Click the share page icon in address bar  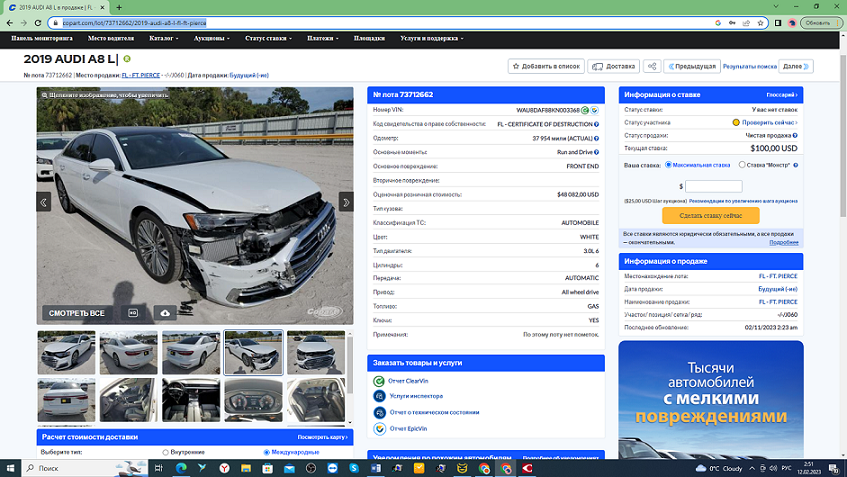coord(747,23)
